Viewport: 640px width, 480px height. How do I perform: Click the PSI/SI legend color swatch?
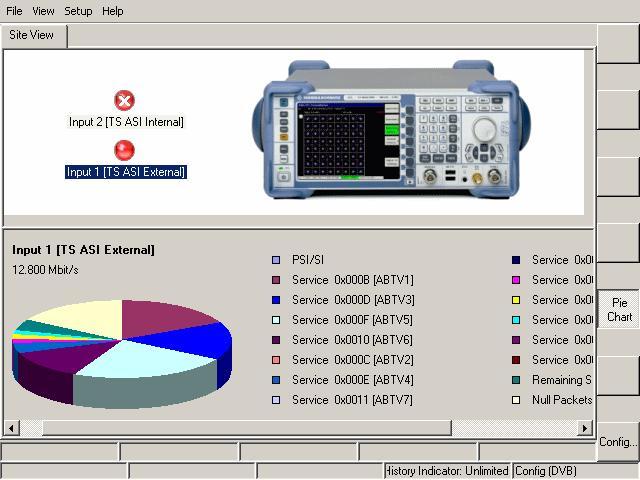tap(277, 260)
